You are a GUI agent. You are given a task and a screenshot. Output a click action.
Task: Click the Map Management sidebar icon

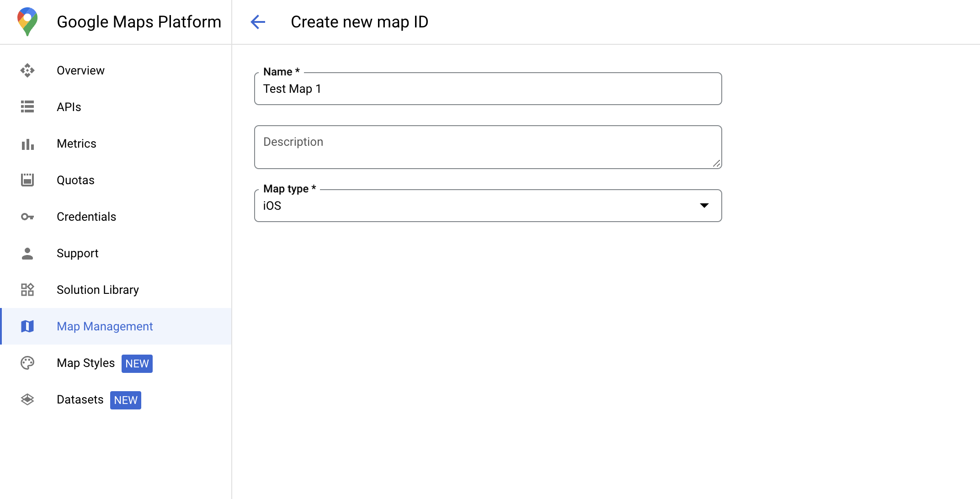[x=28, y=327]
